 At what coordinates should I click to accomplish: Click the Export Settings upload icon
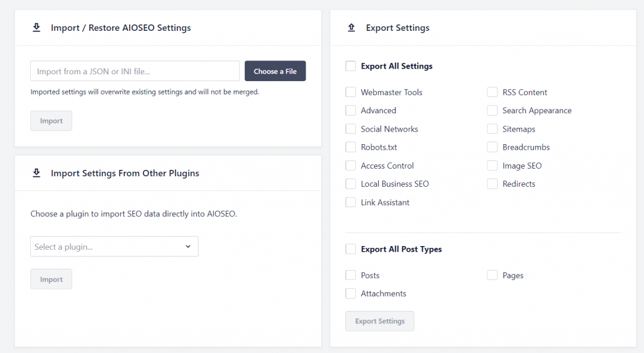[x=351, y=28]
